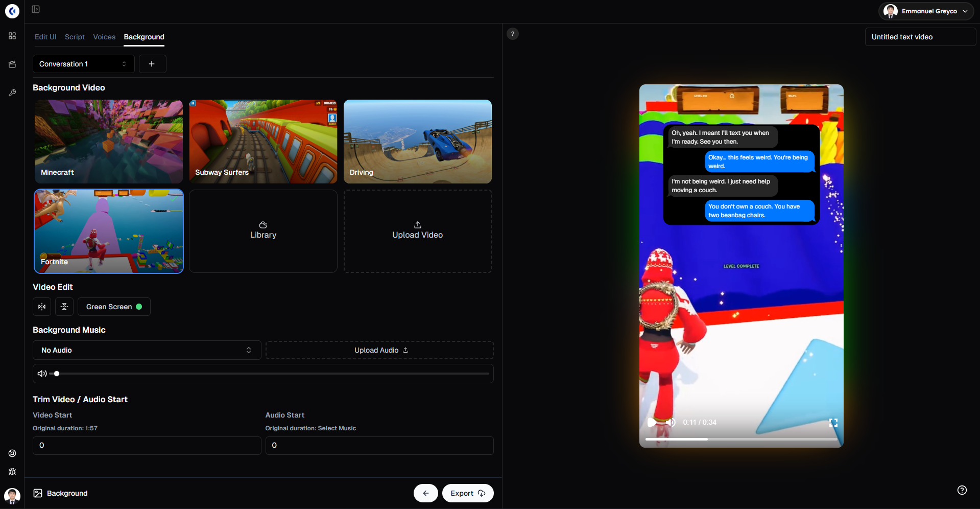Toggle the Green Screen option

[114, 307]
